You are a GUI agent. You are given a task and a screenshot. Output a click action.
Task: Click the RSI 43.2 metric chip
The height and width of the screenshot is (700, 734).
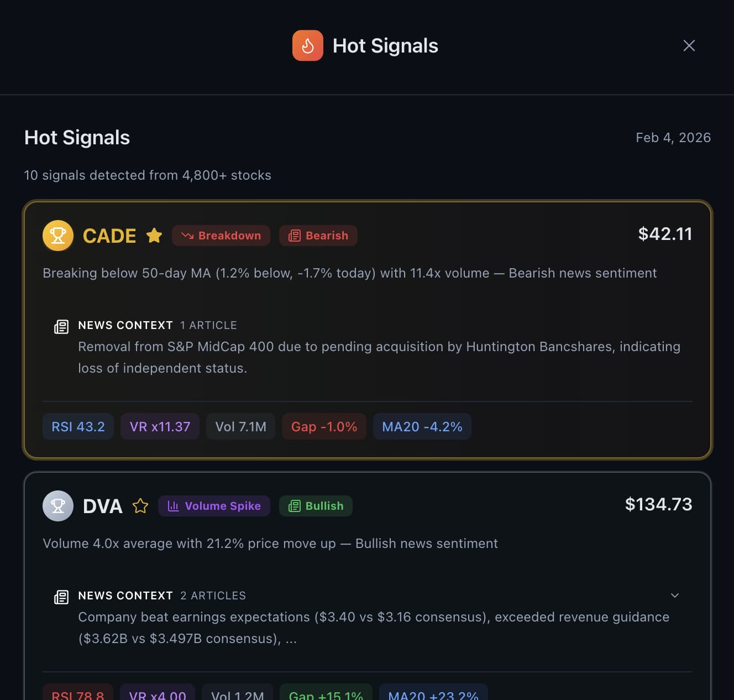[78, 426]
